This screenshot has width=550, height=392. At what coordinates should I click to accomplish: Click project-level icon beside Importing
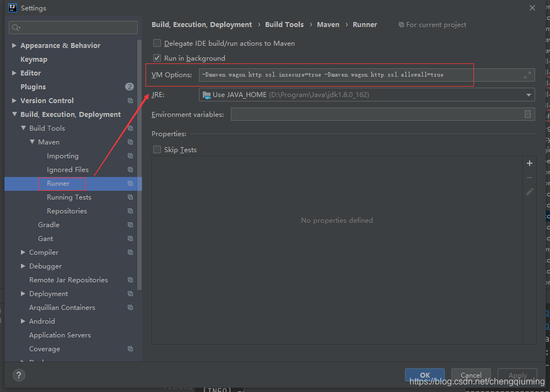[131, 156]
